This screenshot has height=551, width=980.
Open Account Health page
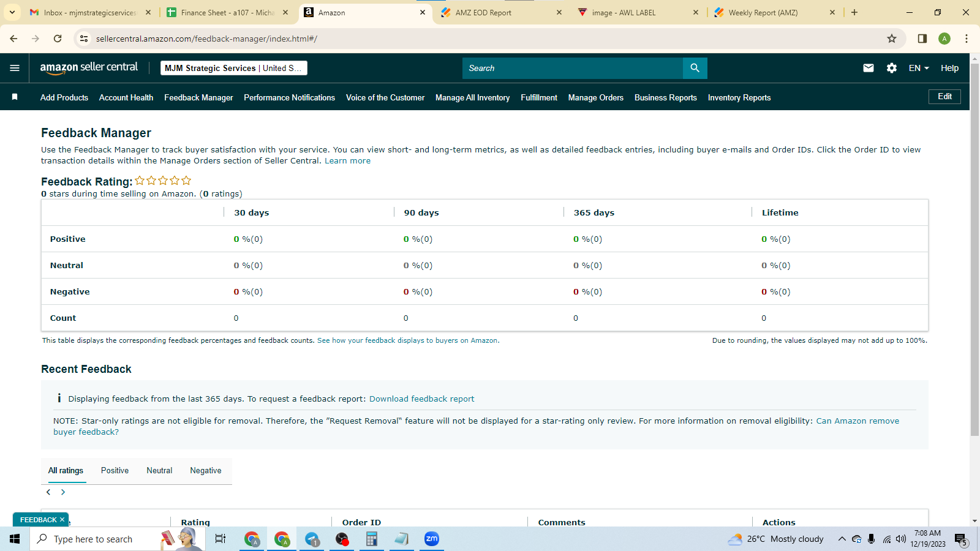(x=126, y=97)
